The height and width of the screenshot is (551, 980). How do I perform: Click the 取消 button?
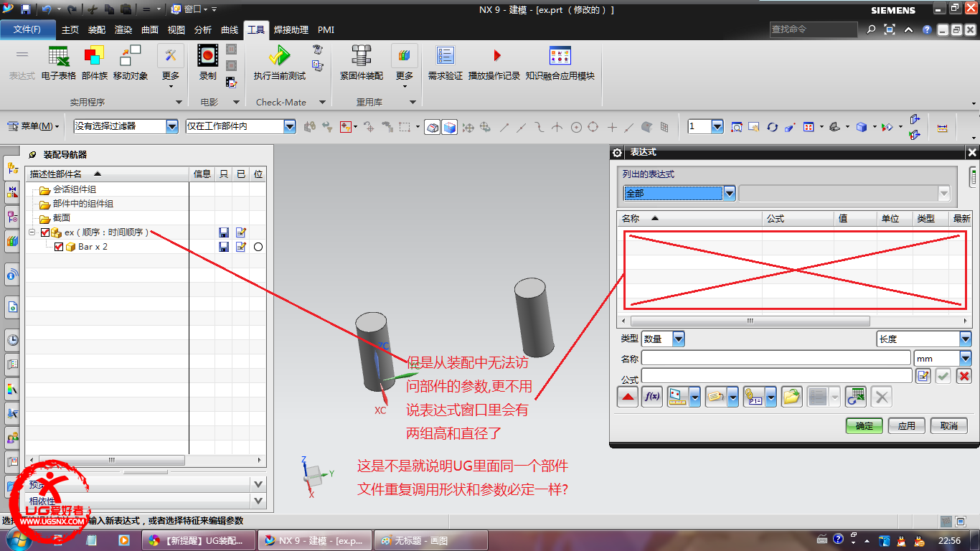tap(949, 425)
